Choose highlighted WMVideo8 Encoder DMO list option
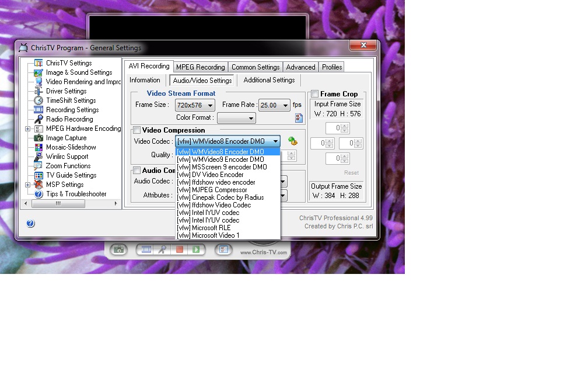Screen dimensions: 588x368 [228, 152]
